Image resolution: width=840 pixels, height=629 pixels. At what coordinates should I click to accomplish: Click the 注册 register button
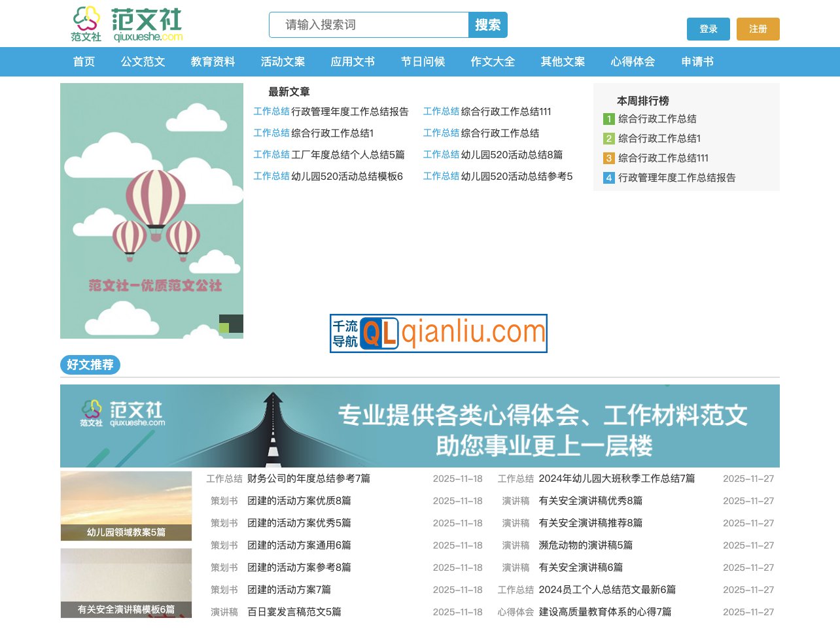758,29
